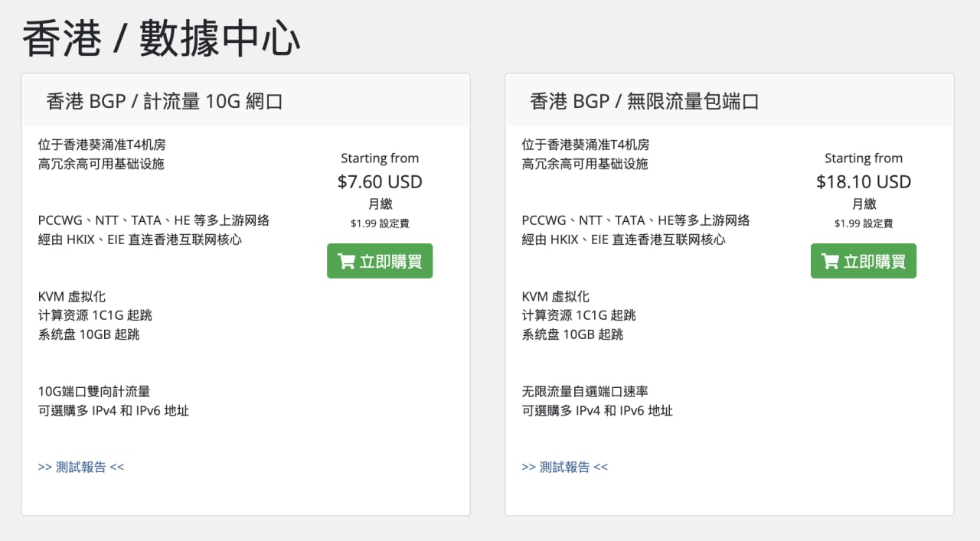Click $1.99 設定費 in the 10G 網口 card
The width and height of the screenshot is (980, 541).
(x=380, y=223)
